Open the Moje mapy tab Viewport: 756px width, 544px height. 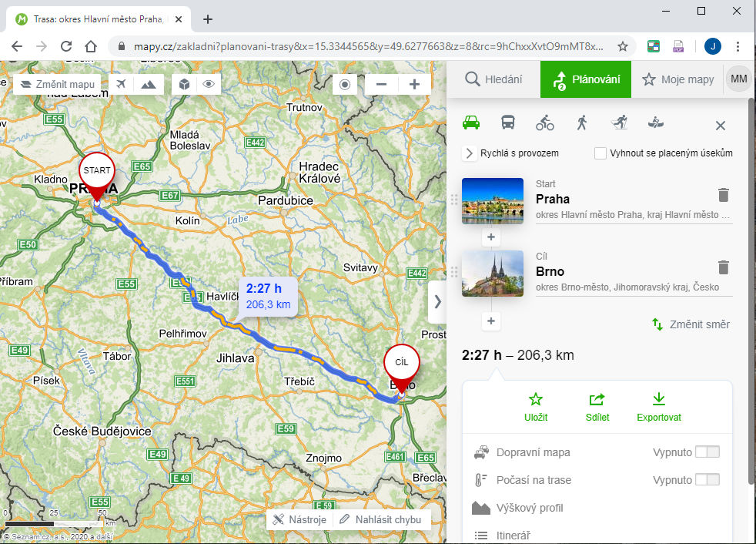click(x=678, y=79)
